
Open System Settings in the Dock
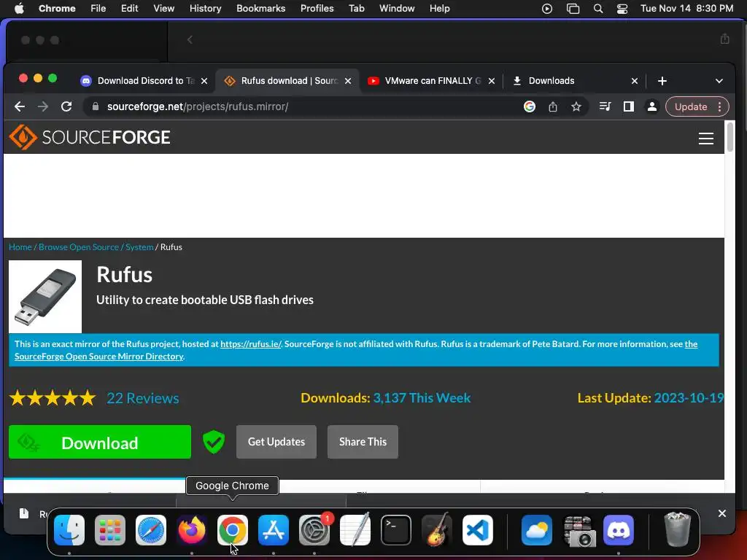coord(314,530)
